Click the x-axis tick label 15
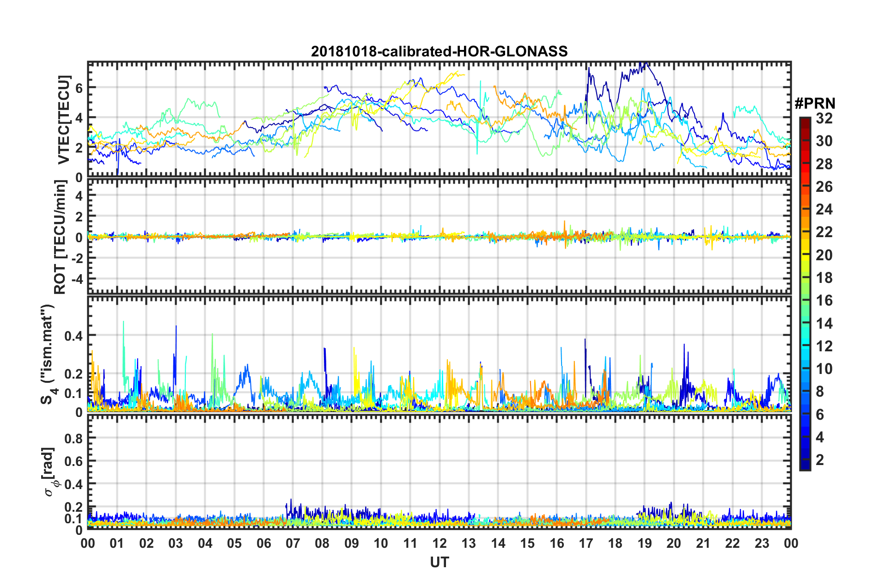This screenshot has width=879, height=588. point(527,543)
